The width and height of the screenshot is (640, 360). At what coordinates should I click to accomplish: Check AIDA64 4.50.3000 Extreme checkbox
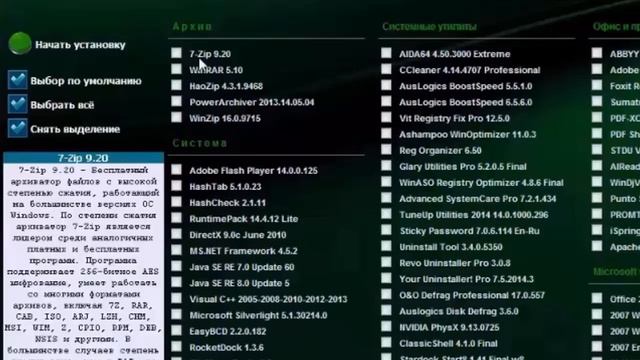point(386,53)
